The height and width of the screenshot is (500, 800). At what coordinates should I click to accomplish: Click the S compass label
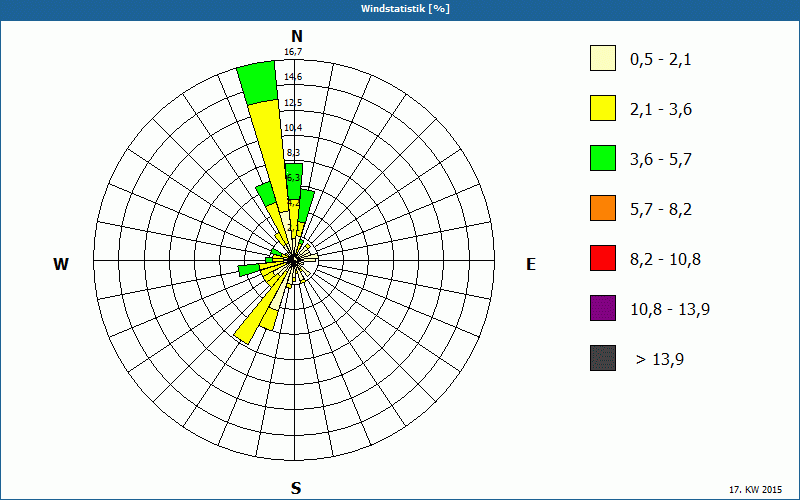click(x=296, y=488)
